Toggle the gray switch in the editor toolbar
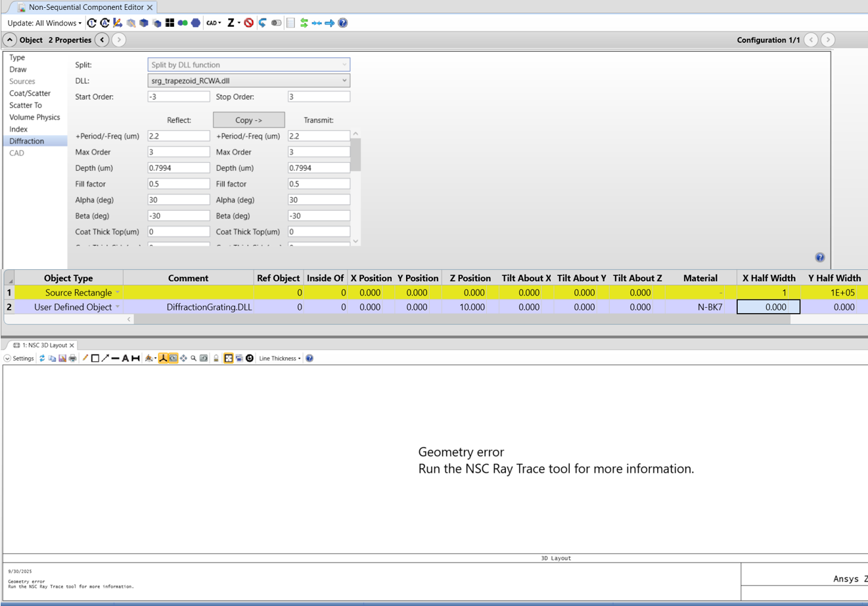 (277, 23)
